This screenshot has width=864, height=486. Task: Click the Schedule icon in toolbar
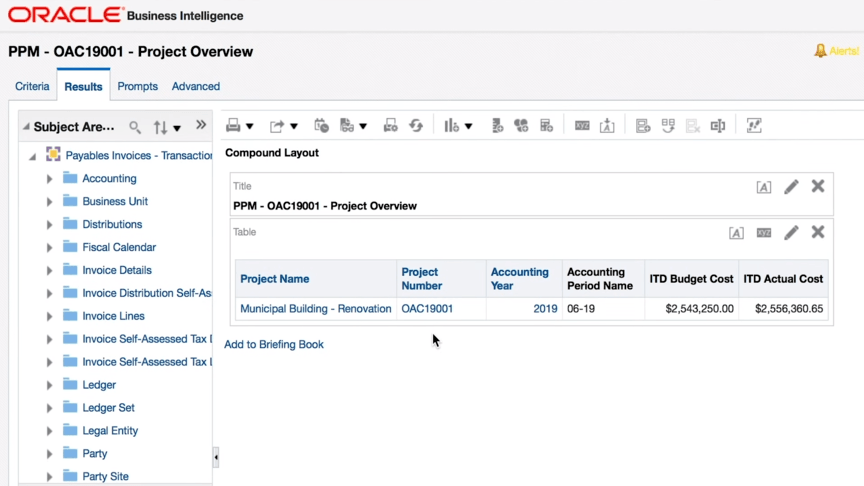321,126
